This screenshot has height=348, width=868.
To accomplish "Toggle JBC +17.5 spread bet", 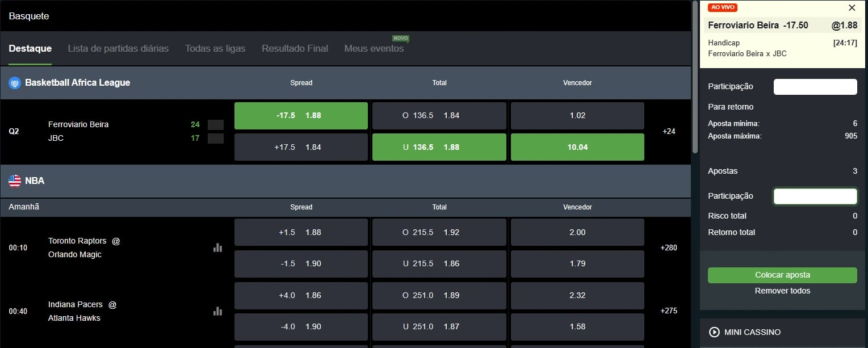I will coord(301,147).
